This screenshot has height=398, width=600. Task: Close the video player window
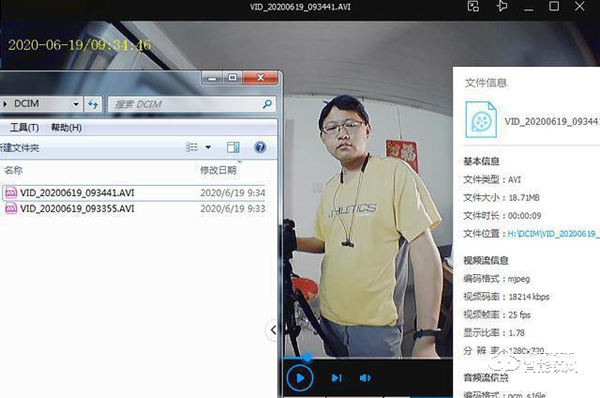point(579,7)
